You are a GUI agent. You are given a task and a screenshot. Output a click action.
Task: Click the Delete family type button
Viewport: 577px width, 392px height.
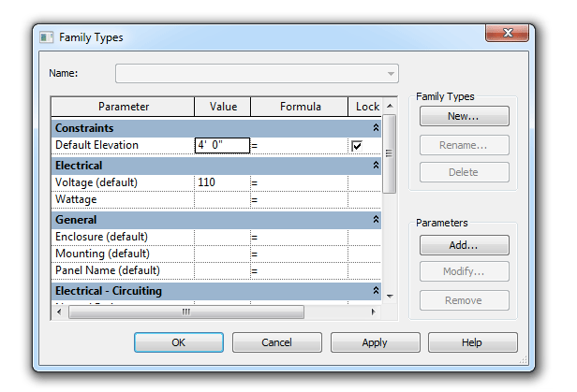pyautogui.click(x=465, y=172)
